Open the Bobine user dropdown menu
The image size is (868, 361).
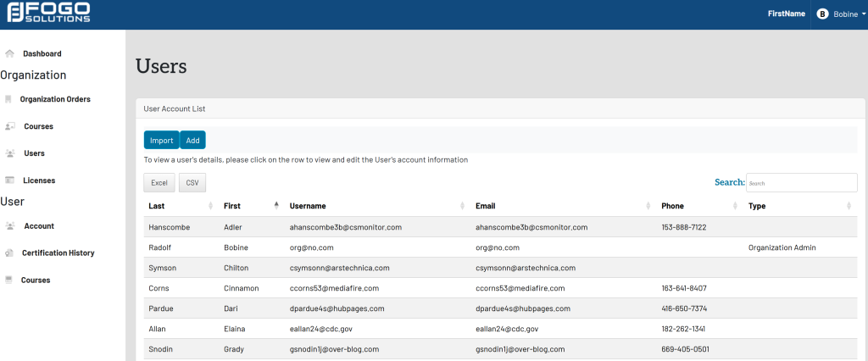pyautogui.click(x=840, y=14)
